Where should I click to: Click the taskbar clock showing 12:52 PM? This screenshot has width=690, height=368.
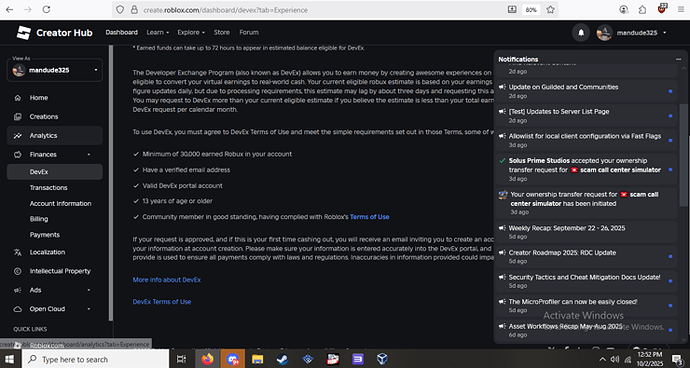(649, 359)
